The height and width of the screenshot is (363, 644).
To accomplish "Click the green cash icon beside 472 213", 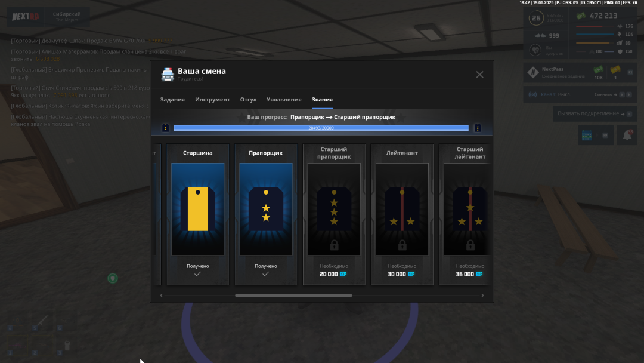I will click(x=581, y=16).
